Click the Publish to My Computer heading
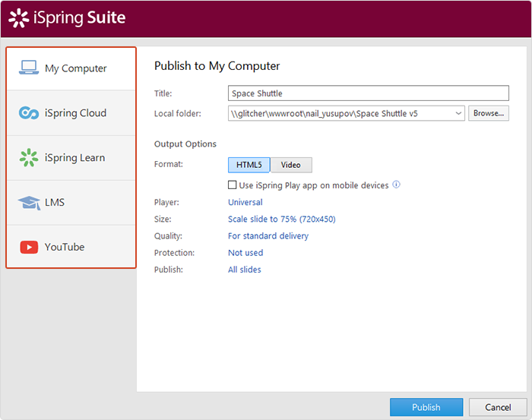The width and height of the screenshot is (532, 420). click(x=217, y=66)
